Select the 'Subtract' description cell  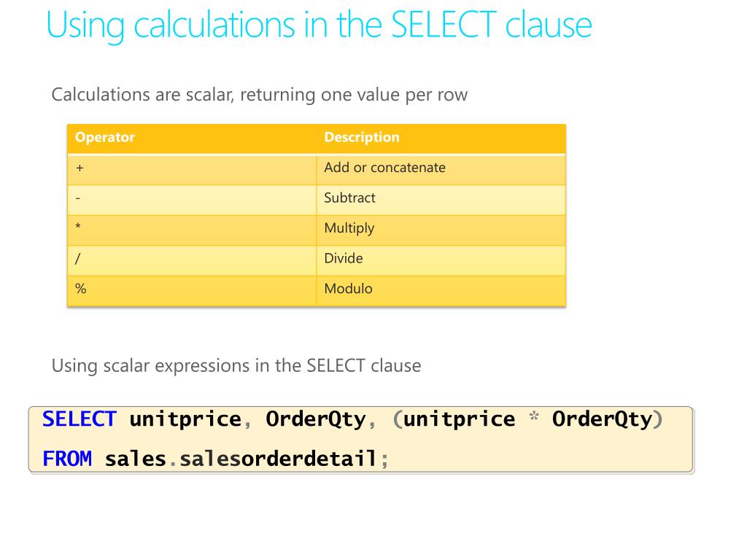coord(441,200)
